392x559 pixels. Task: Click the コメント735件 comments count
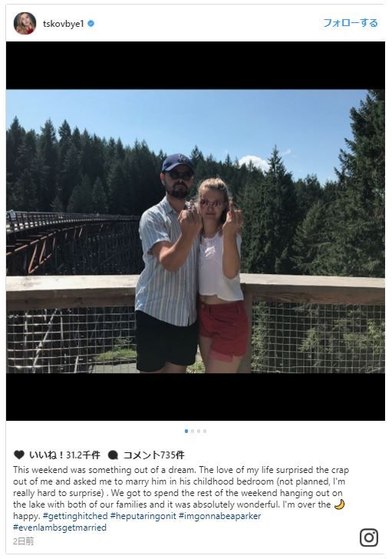[x=154, y=455]
